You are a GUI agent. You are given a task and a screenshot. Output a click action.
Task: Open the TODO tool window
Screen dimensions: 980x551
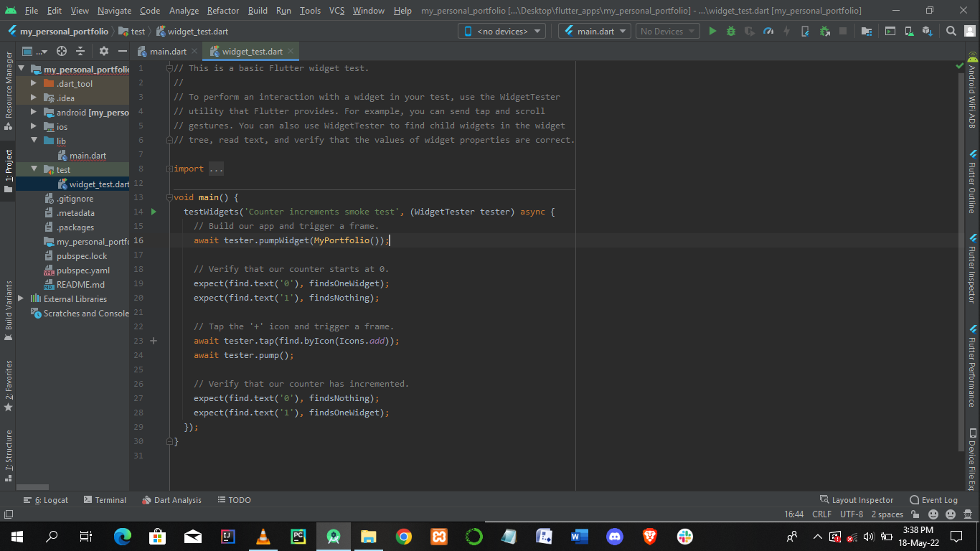pos(234,500)
